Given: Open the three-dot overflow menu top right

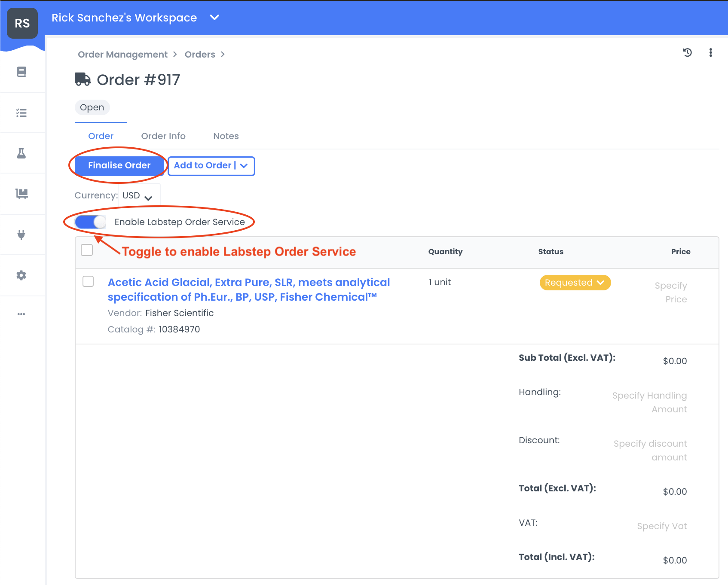Looking at the screenshot, I should tap(711, 52).
